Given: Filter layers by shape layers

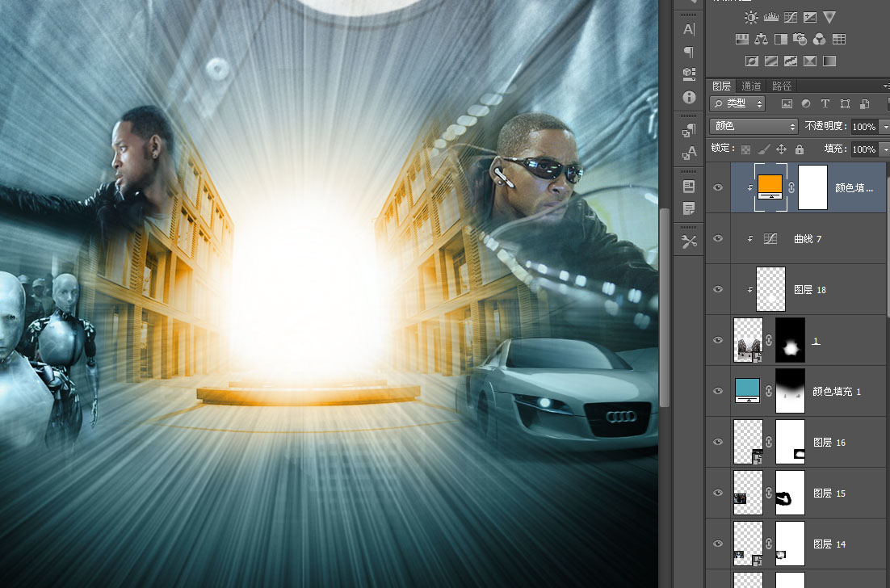Looking at the screenshot, I should tap(845, 104).
